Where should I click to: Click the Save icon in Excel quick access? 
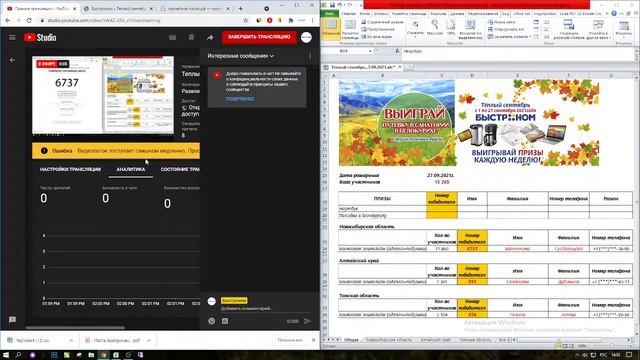(x=332, y=5)
